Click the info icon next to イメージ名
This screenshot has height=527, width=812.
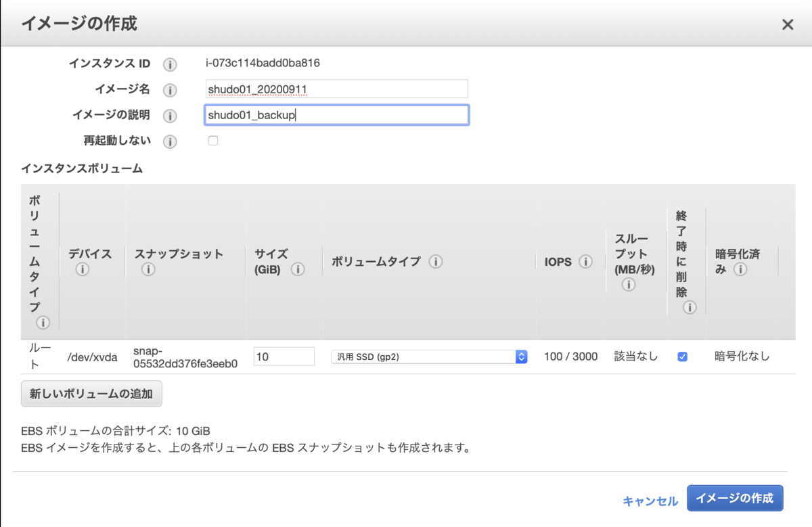[170, 89]
